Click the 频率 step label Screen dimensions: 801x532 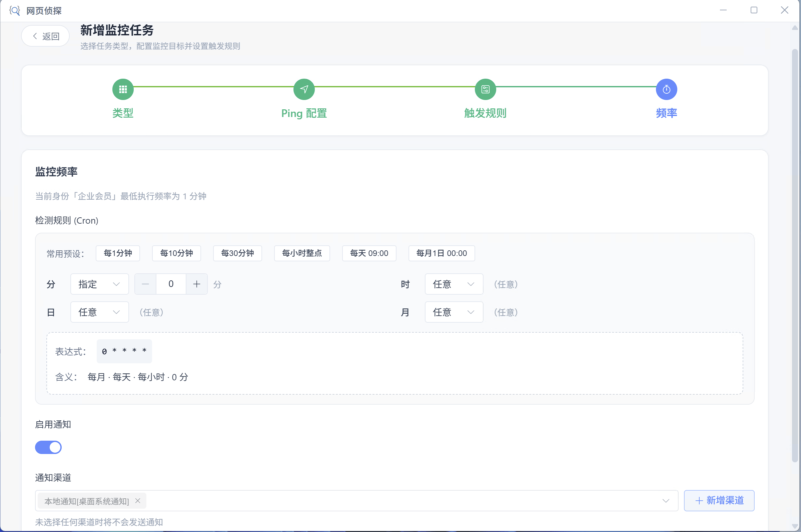point(667,113)
